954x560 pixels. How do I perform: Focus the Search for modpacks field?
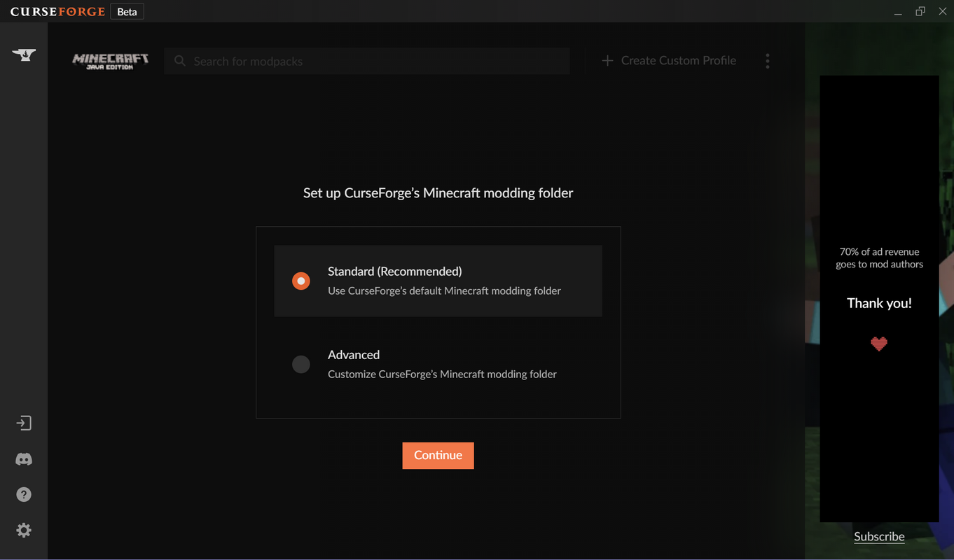[367, 62]
